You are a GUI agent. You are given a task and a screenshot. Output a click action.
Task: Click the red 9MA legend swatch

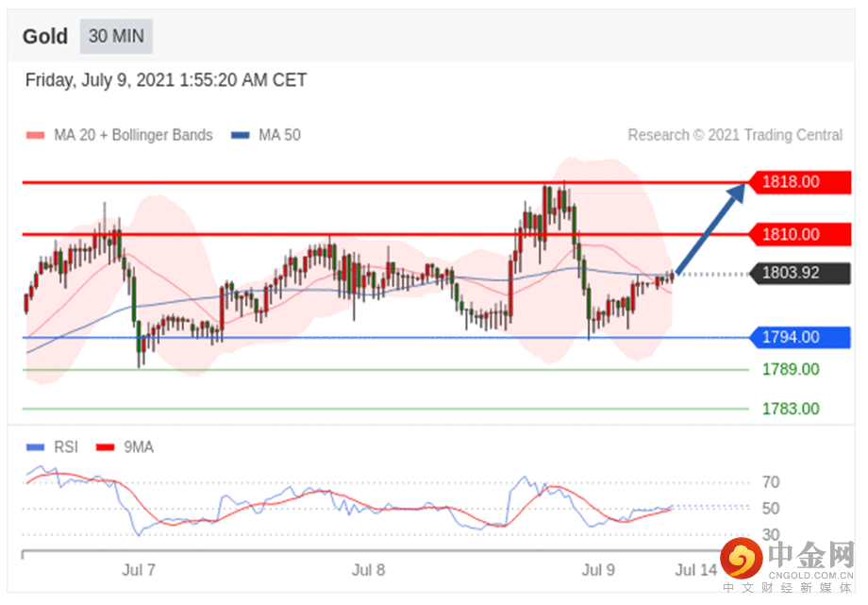coord(105,447)
